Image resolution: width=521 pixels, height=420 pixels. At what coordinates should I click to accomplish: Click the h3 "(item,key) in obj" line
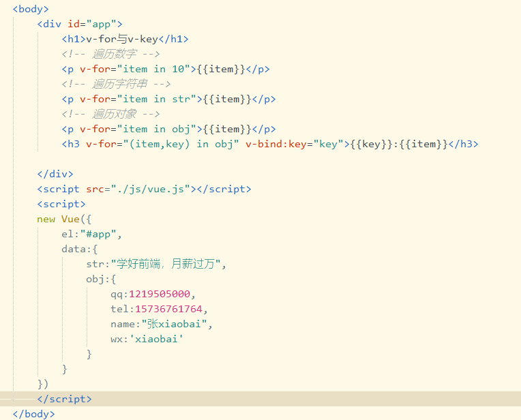pos(270,145)
